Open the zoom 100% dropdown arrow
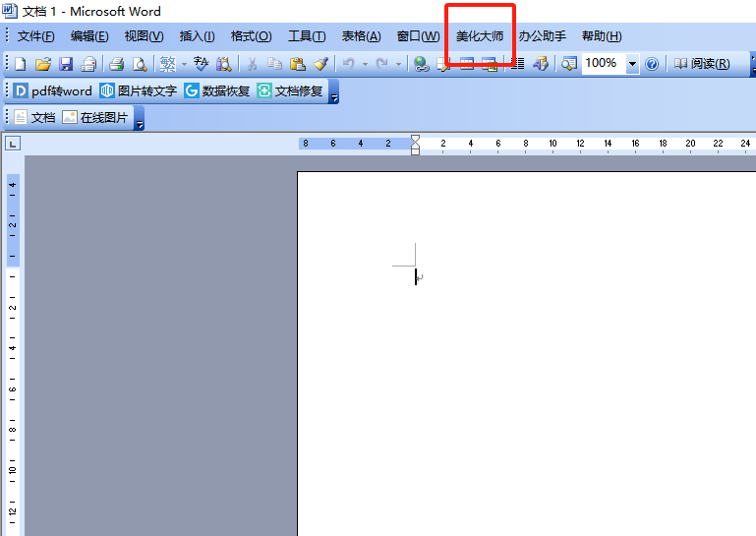This screenshot has width=756, height=536. 632,64
